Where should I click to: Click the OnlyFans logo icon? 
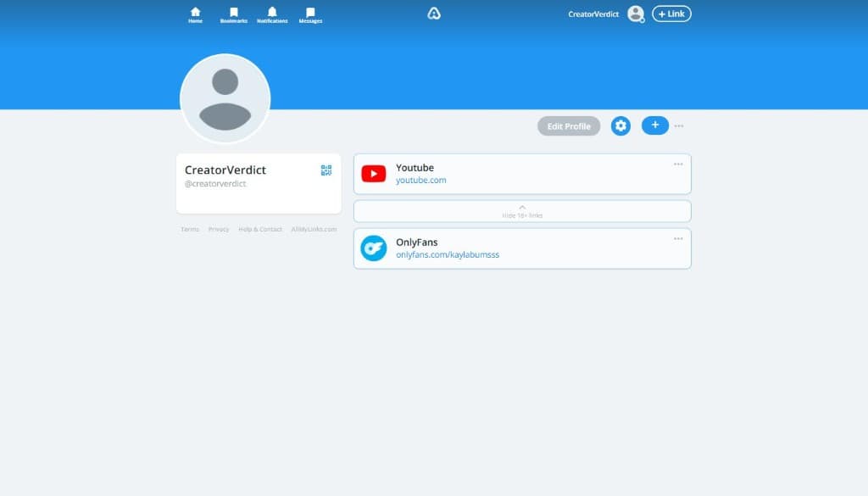[x=374, y=248]
